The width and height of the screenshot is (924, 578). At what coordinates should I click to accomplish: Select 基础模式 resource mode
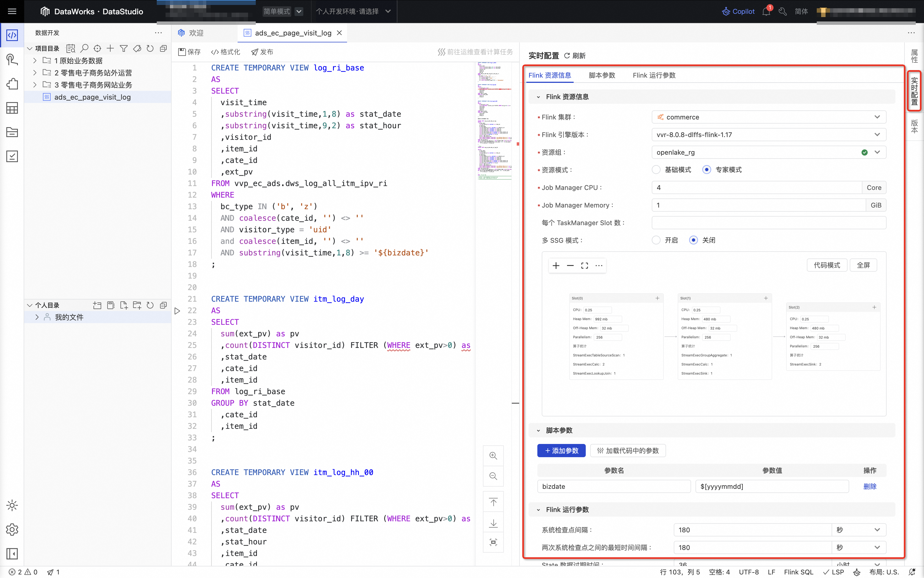[x=656, y=170]
